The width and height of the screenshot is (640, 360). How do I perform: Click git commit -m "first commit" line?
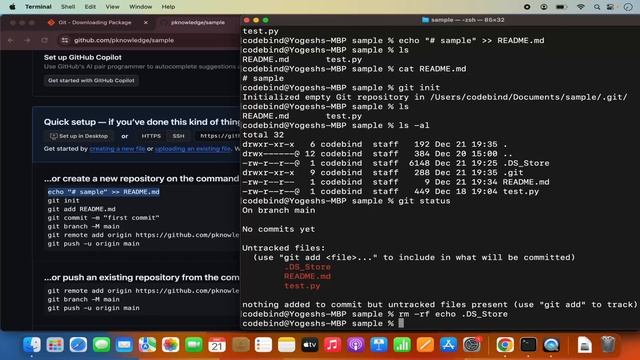(x=103, y=218)
